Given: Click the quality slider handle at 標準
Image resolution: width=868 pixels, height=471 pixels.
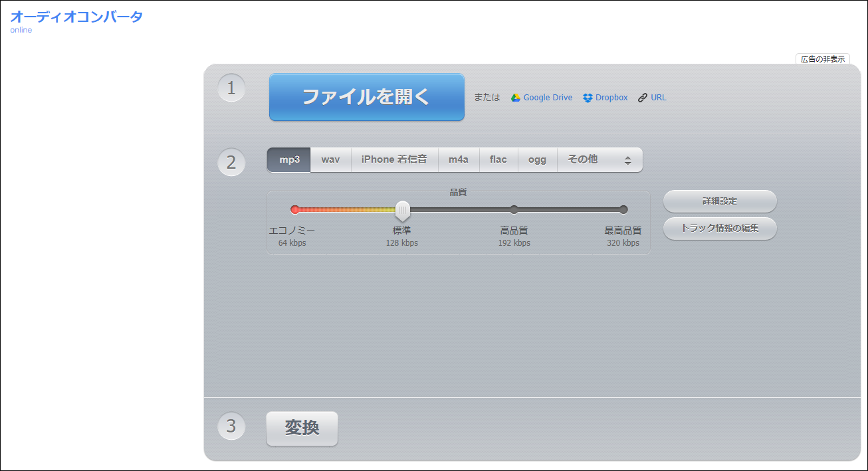Looking at the screenshot, I should pos(402,211).
